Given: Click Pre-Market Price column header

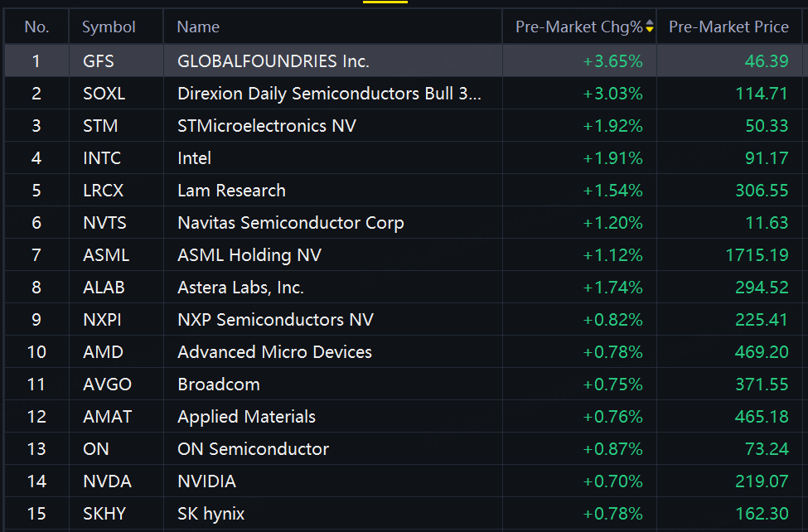Looking at the screenshot, I should (728, 27).
